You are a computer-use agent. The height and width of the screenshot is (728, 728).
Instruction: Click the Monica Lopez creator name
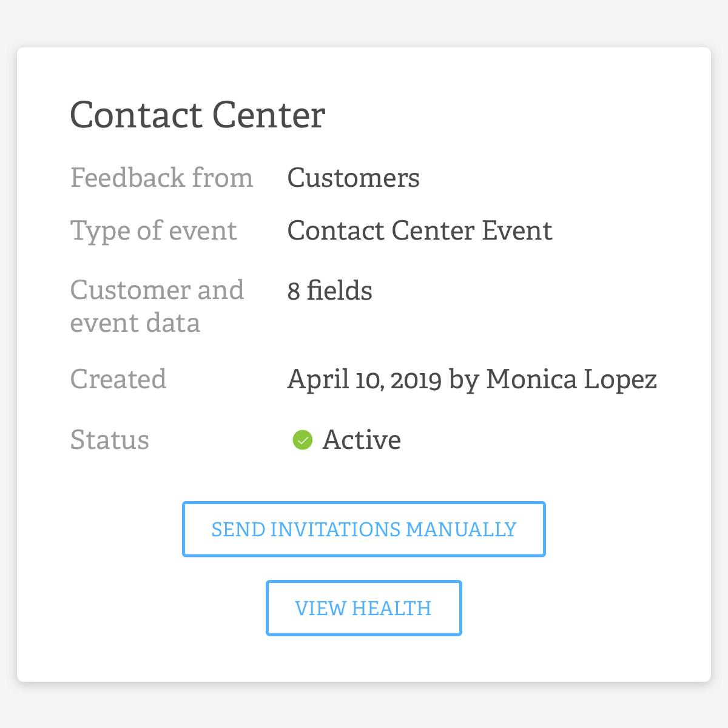click(x=571, y=380)
